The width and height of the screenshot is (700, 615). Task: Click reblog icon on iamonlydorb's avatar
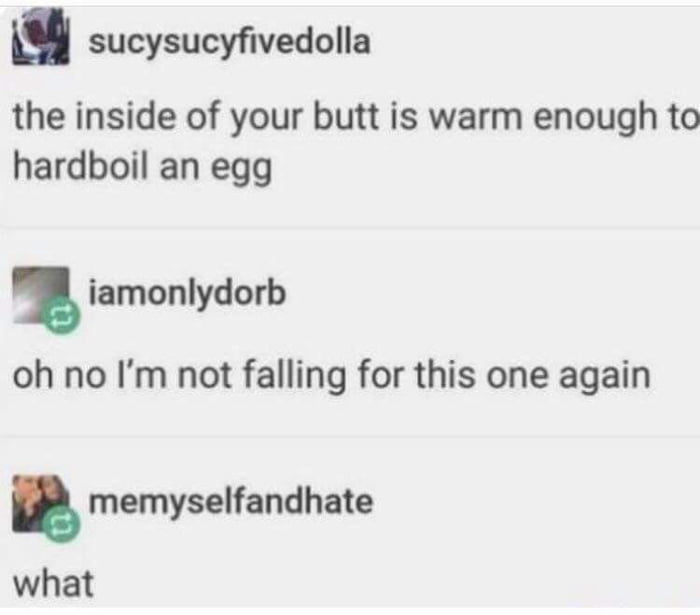62,316
